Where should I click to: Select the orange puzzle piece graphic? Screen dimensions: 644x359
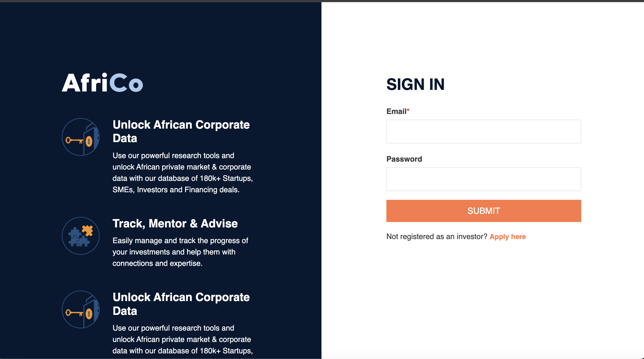(88, 230)
